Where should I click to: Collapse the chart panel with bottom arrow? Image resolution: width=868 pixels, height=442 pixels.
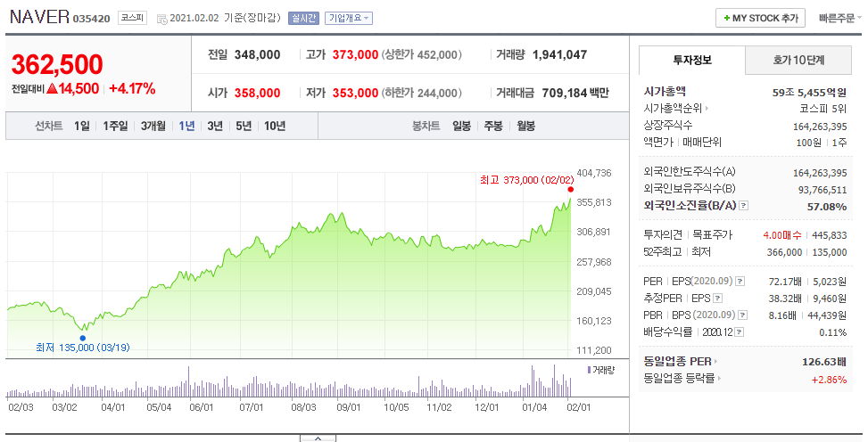[x=318, y=438]
